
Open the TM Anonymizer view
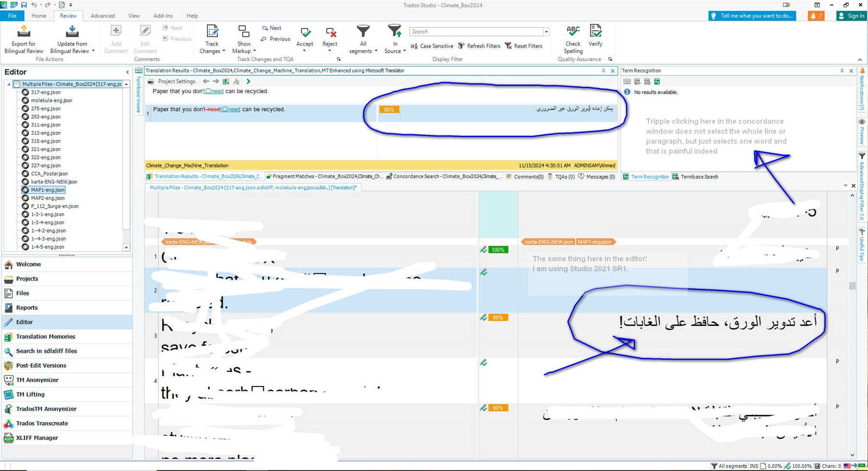67,380
